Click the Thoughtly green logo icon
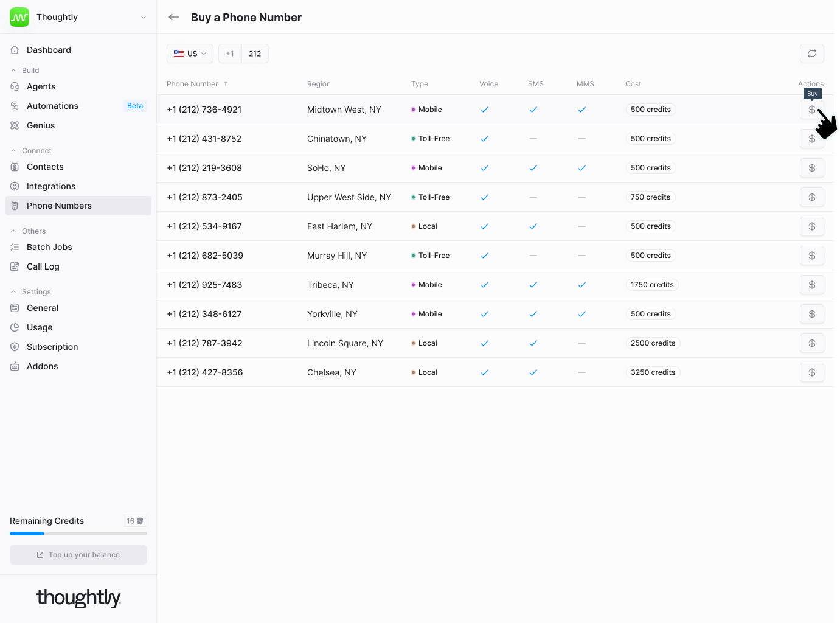Viewport: 840px width, 623px height. click(19, 17)
